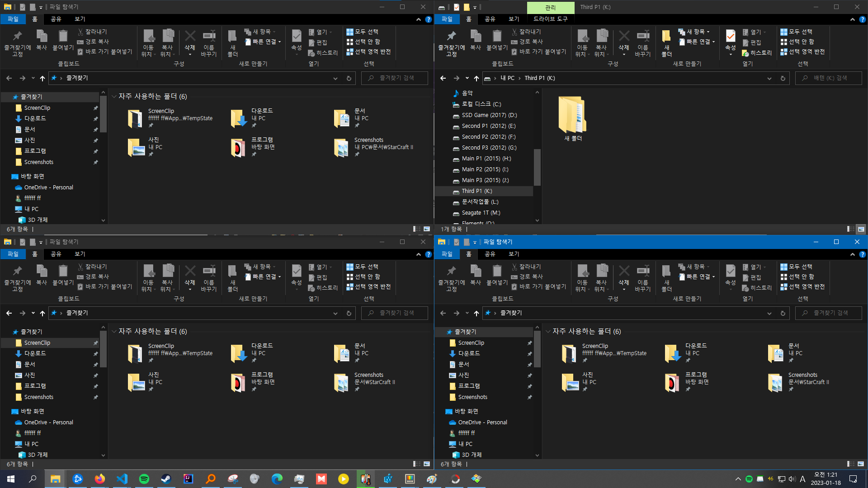Open the green 관리 ribbon tab
The image size is (868, 488).
(550, 7)
